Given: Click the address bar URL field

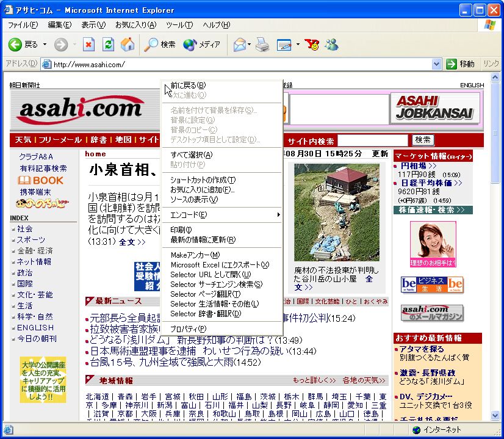Looking at the screenshot, I should [242, 64].
